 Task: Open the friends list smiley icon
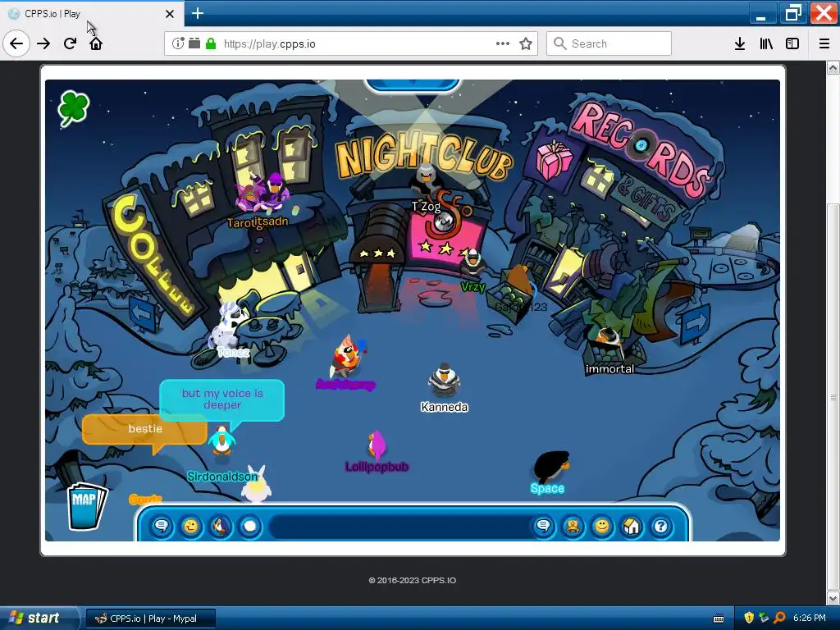[602, 527]
